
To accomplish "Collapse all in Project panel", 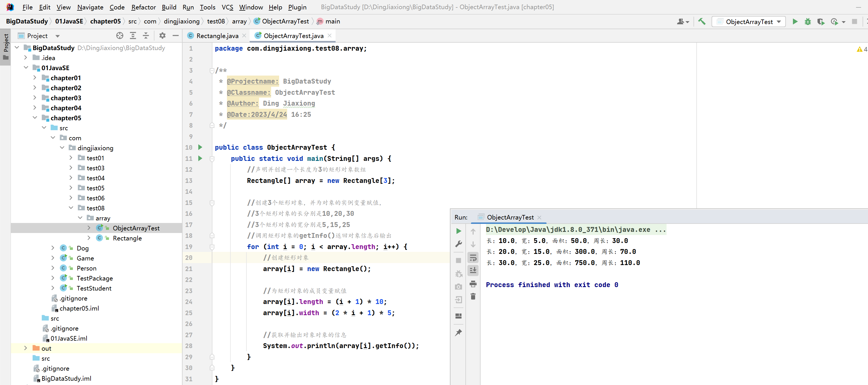I will [146, 36].
